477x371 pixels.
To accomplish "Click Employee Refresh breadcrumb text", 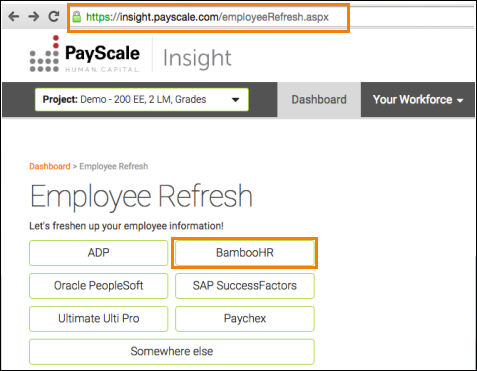I will 114,166.
